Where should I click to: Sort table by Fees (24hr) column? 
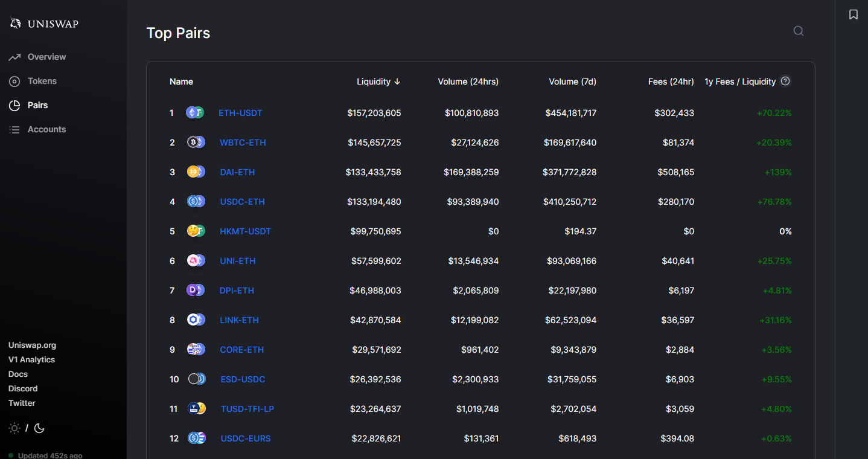(671, 82)
